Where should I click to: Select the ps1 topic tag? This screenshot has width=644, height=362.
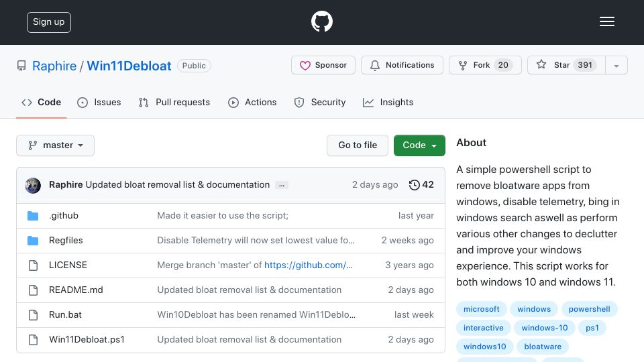point(592,328)
